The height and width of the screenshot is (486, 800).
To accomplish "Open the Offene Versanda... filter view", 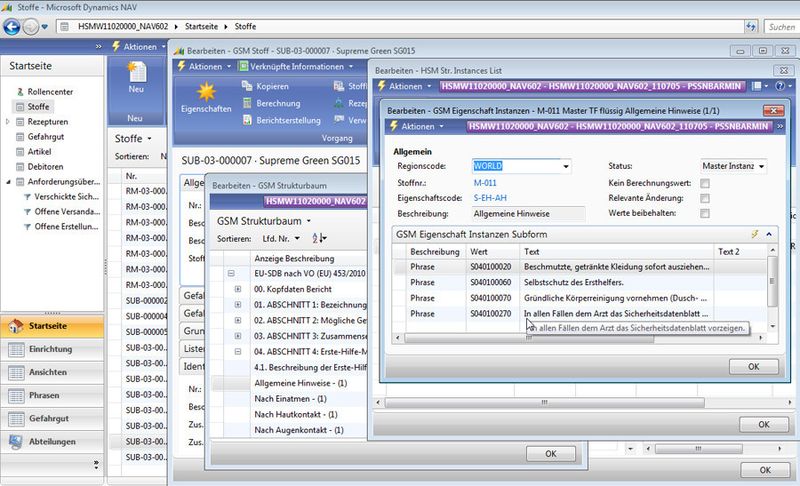I will point(67,211).
